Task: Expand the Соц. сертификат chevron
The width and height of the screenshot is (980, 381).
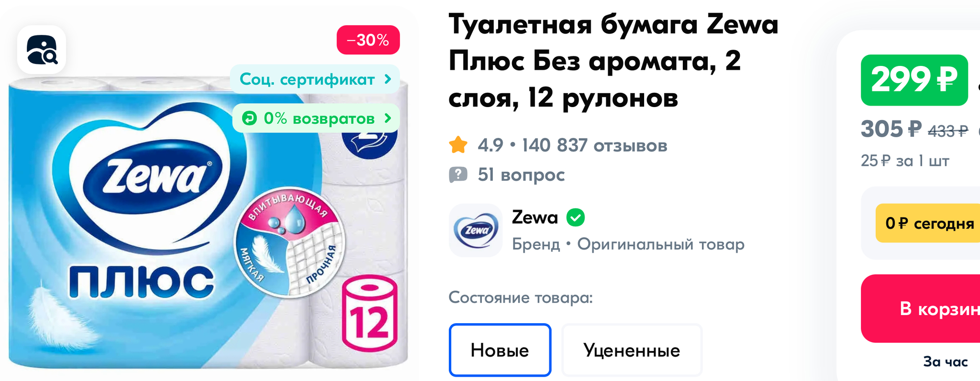Action: click(x=388, y=79)
